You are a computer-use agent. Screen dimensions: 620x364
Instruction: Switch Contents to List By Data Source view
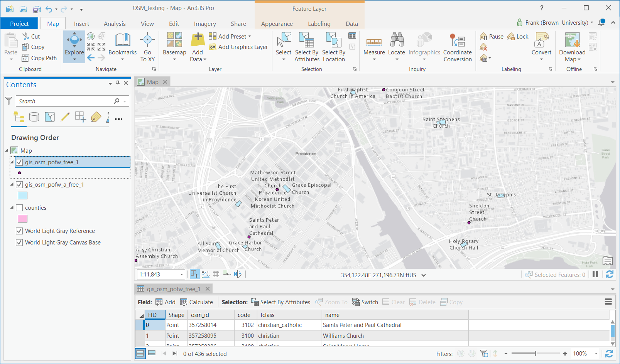(34, 117)
